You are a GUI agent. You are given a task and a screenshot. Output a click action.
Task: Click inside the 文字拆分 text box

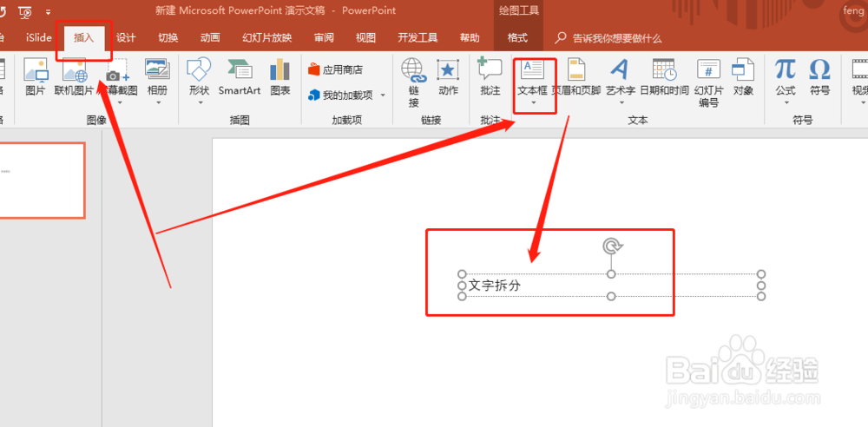[x=611, y=286]
